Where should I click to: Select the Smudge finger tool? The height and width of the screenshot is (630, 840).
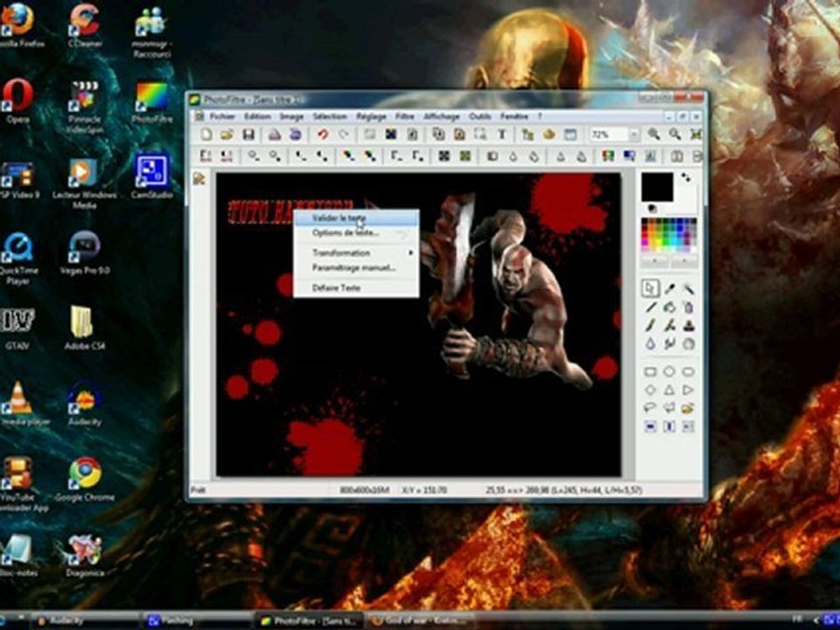[669, 343]
